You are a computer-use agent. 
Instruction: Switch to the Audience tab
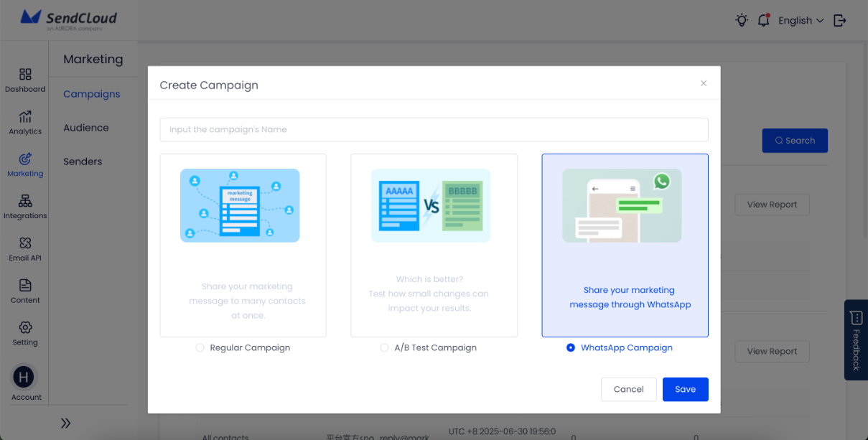tap(85, 127)
